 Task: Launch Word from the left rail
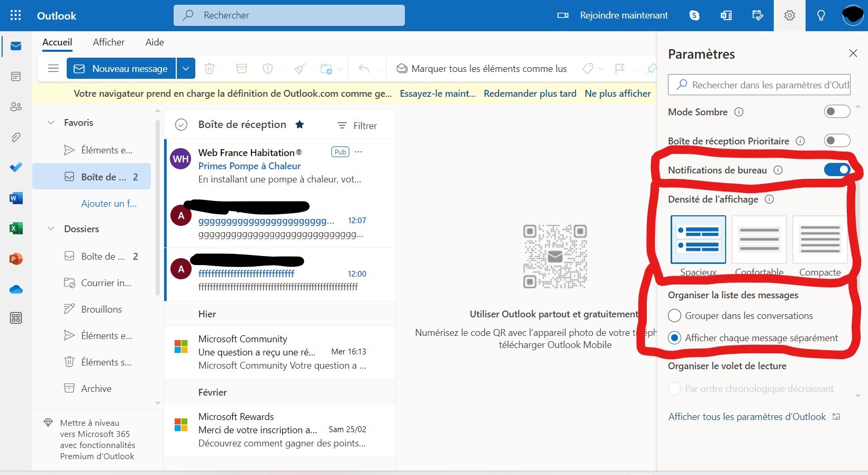pos(16,198)
